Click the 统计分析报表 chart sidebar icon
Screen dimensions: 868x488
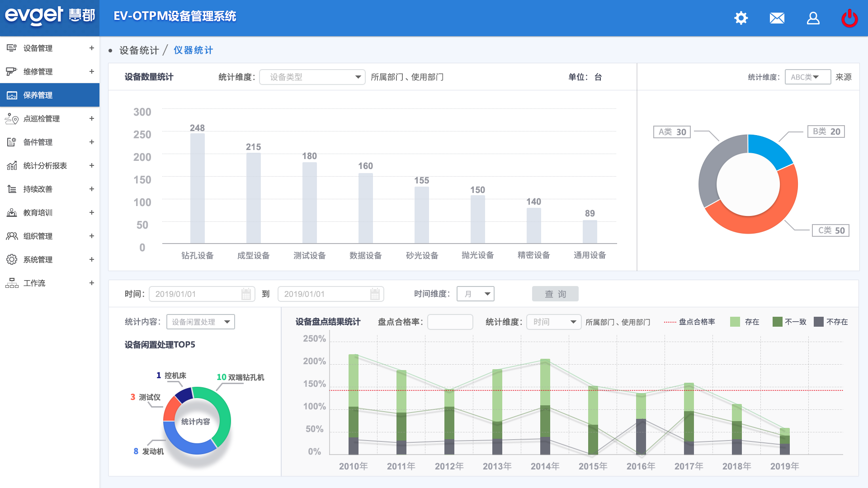(12, 165)
